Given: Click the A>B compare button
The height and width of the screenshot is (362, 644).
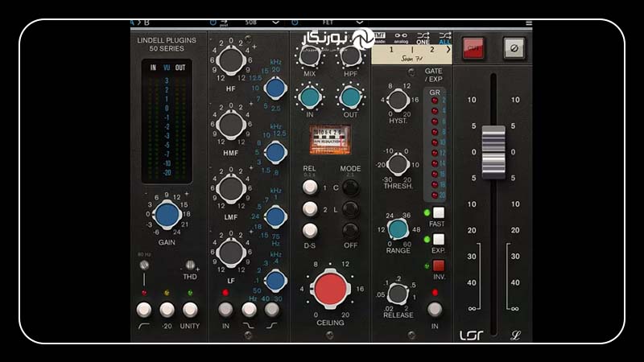Looking at the screenshot, I should pyautogui.click(x=140, y=23).
